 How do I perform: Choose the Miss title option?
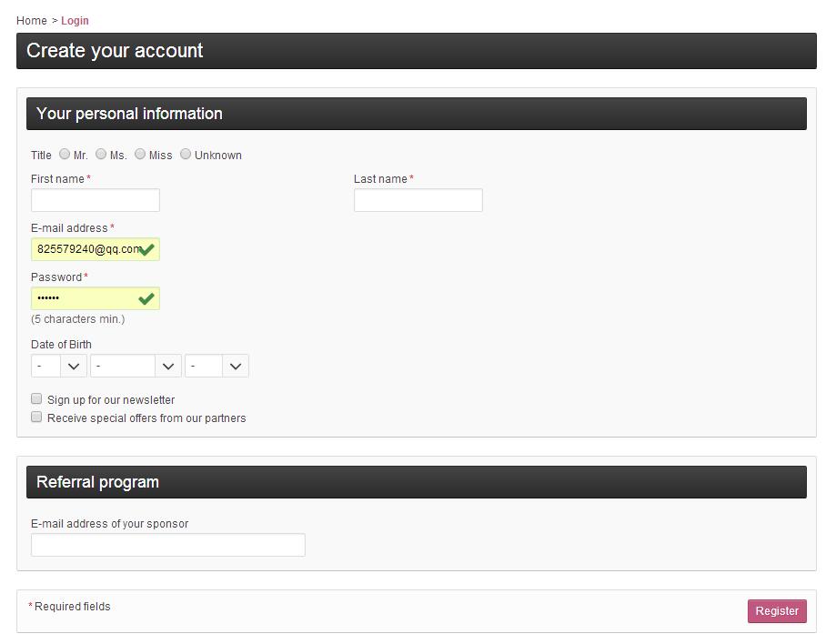pyautogui.click(x=140, y=155)
